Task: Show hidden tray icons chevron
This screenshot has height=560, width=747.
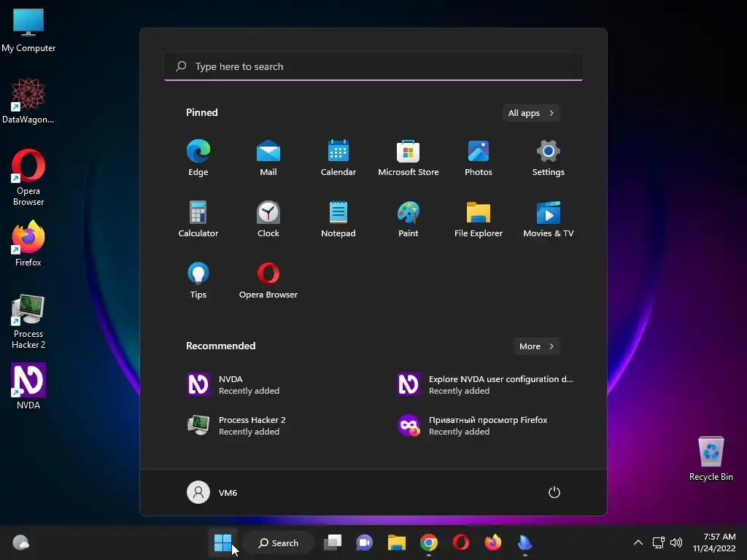Action: coord(638,542)
